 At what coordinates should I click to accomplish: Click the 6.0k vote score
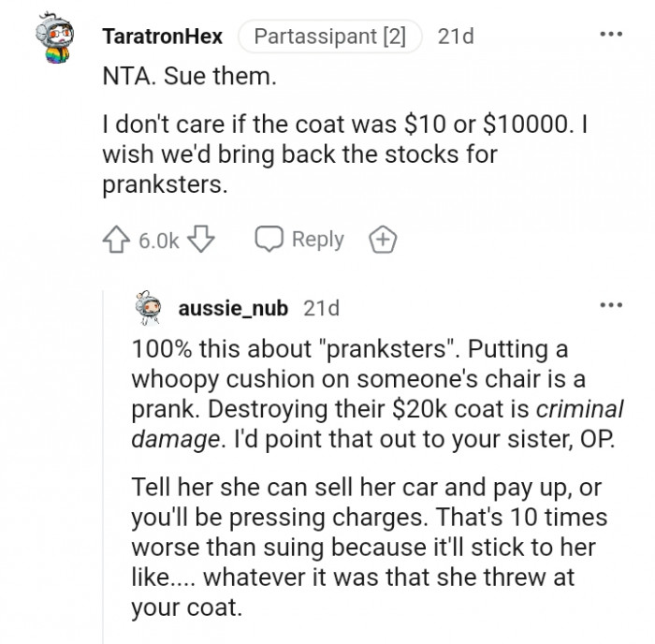click(x=159, y=240)
